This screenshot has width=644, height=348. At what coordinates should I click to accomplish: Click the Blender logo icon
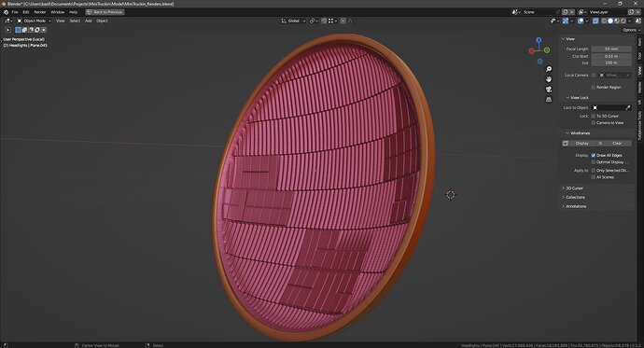coord(6,12)
